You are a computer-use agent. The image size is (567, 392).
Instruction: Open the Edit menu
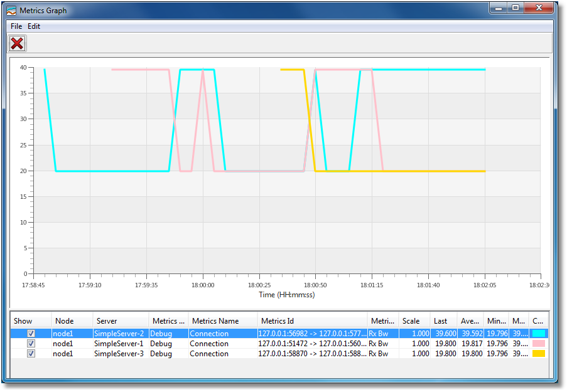[34, 26]
